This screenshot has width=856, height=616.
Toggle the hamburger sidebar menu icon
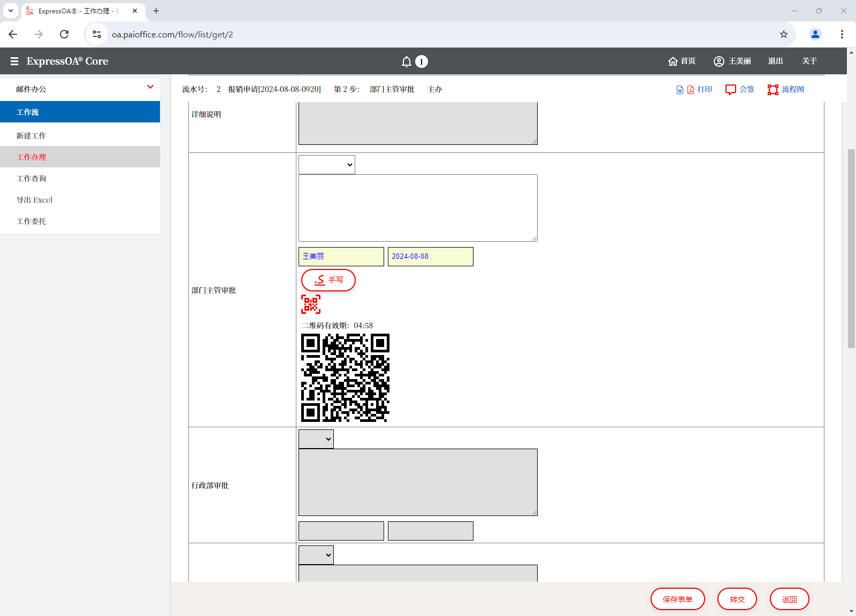tap(14, 61)
